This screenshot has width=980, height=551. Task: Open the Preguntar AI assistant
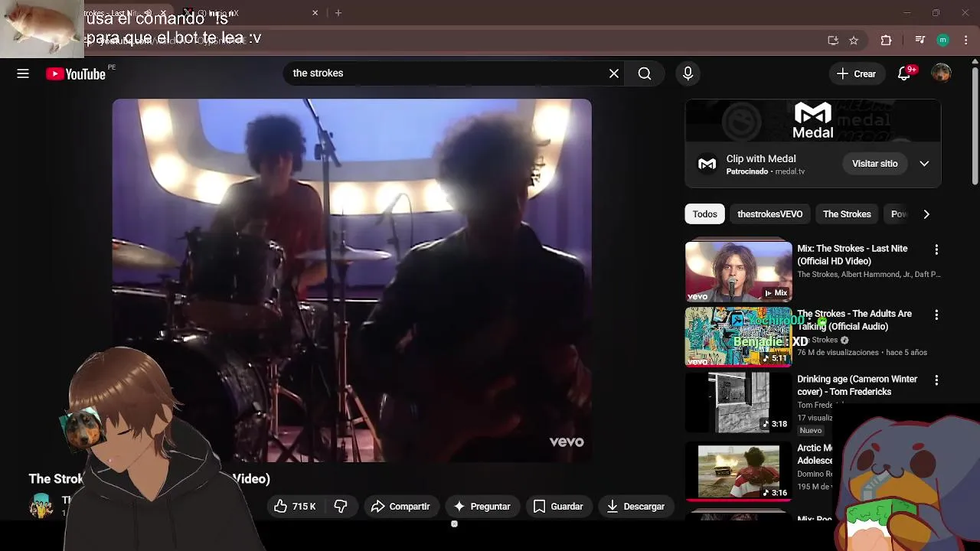coord(482,507)
